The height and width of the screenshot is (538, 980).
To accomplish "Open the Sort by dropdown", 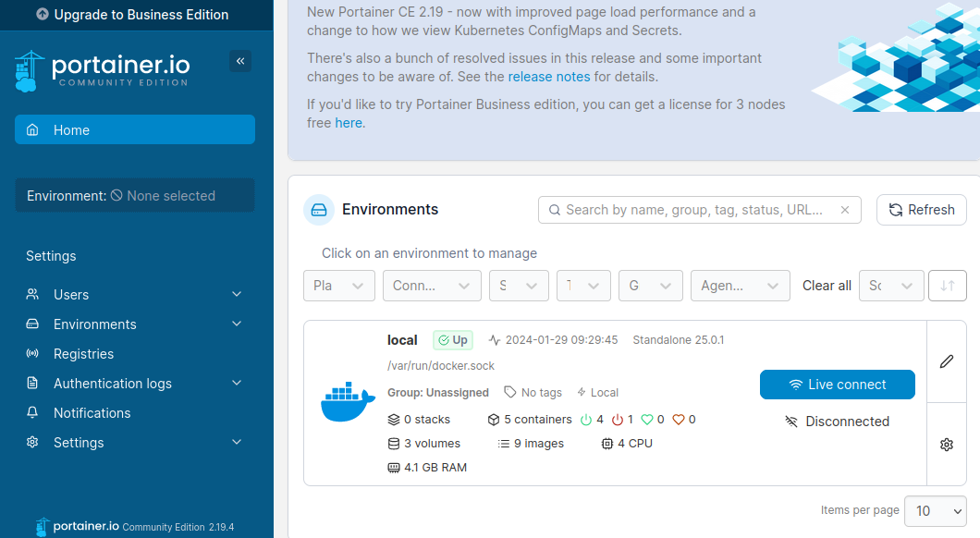I will [891, 286].
